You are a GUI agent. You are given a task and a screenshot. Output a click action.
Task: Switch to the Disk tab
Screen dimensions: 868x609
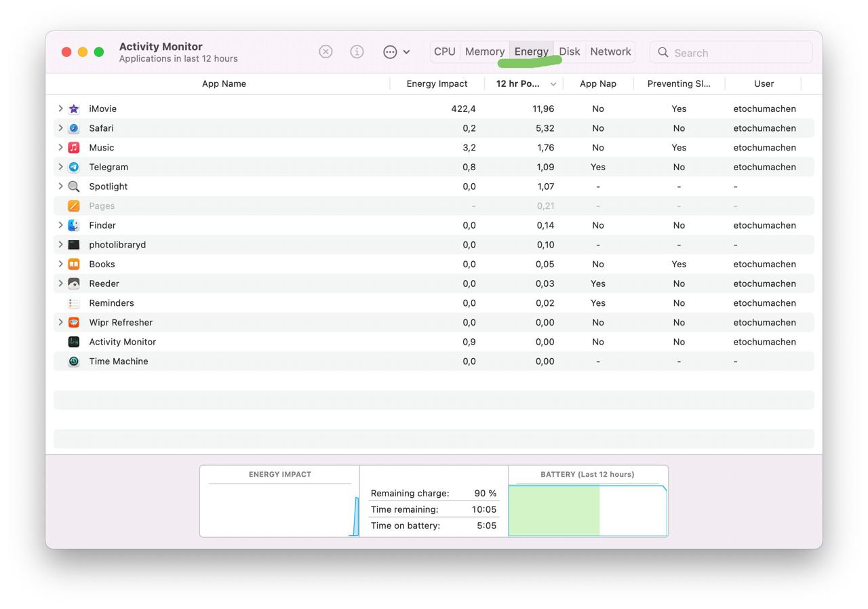(570, 52)
